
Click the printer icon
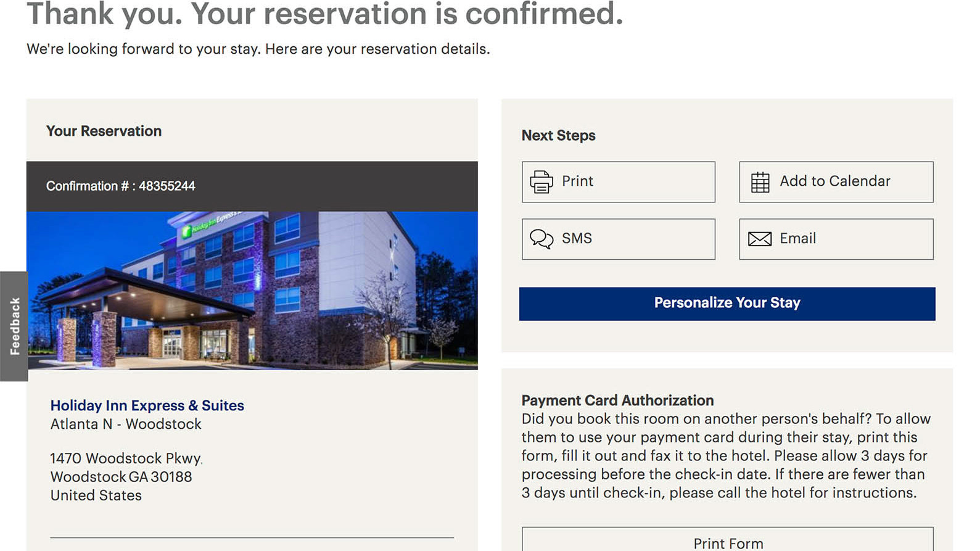click(x=541, y=182)
